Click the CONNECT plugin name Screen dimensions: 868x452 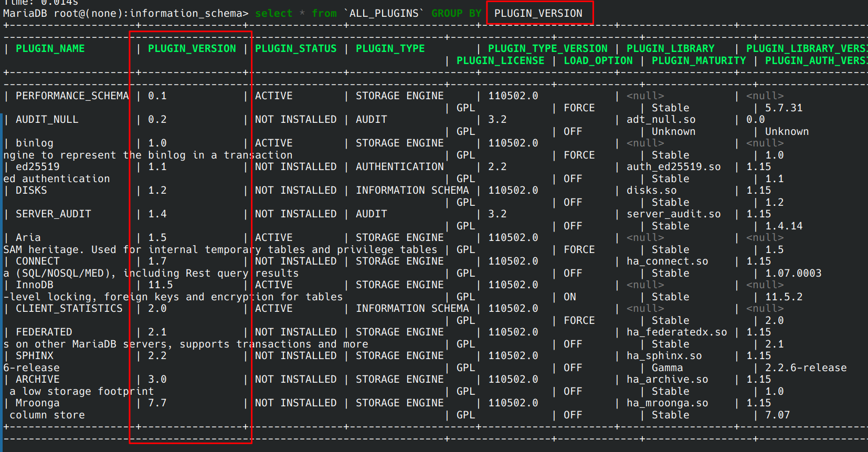[x=38, y=261]
